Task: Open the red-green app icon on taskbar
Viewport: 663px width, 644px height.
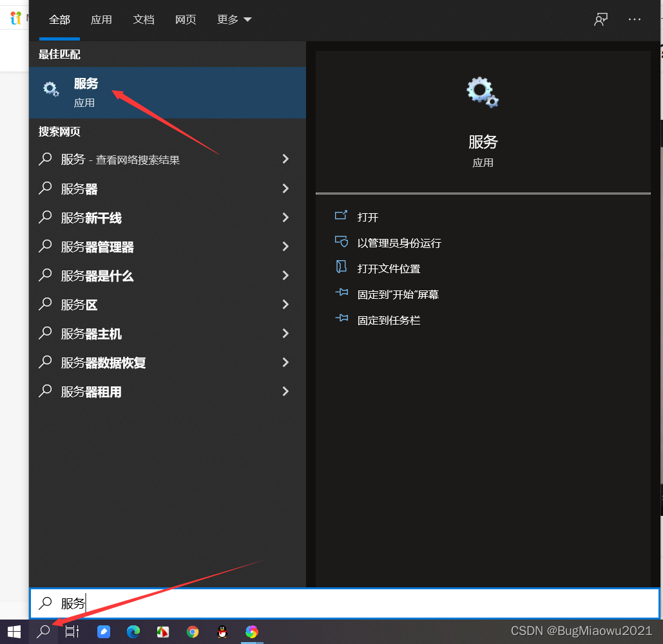Action: [163, 632]
